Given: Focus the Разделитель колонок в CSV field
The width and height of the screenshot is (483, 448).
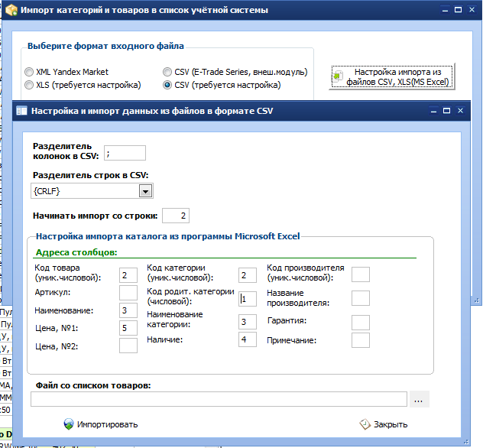Looking at the screenshot, I should pyautogui.click(x=125, y=153).
